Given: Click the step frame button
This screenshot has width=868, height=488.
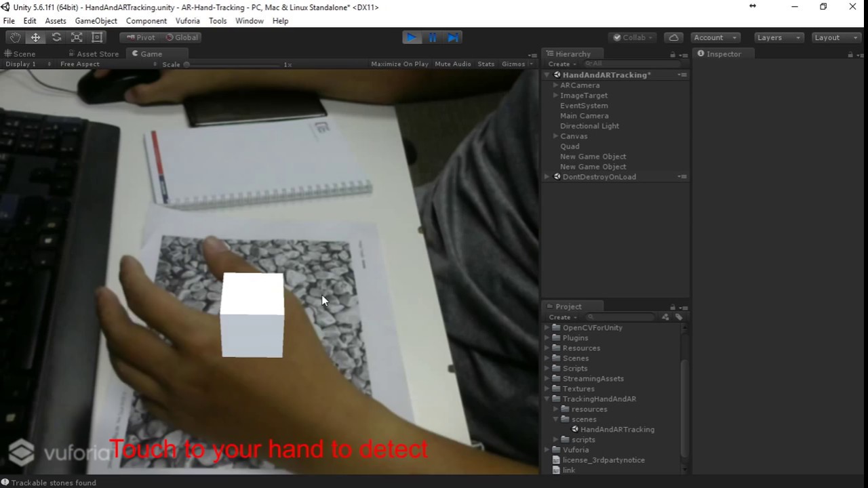Looking at the screenshot, I should (452, 37).
